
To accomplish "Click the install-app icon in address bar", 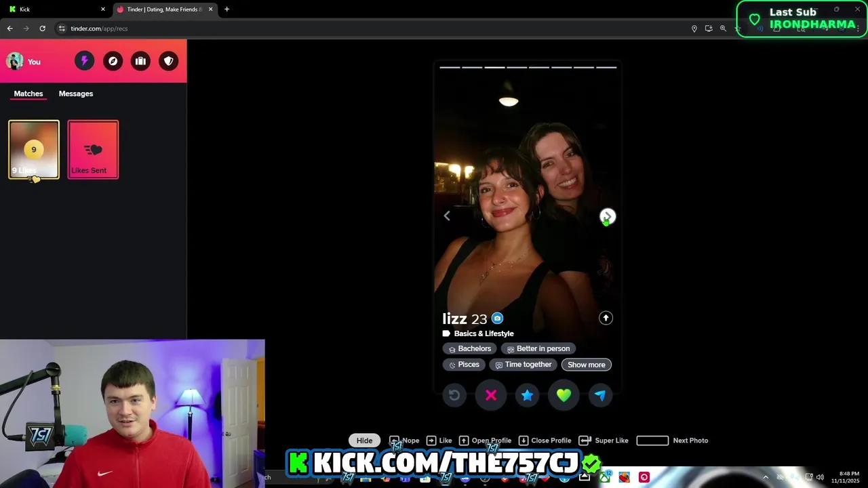I will pos(709,28).
